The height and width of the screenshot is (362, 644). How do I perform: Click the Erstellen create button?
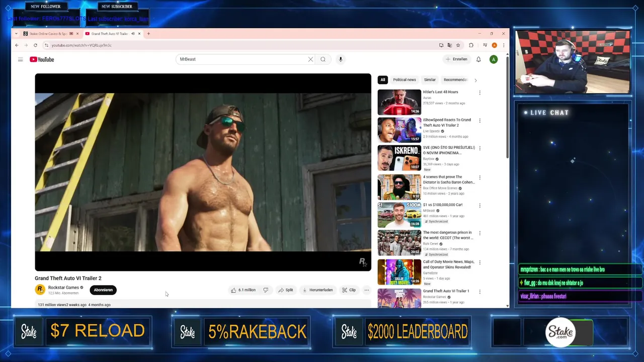457,59
